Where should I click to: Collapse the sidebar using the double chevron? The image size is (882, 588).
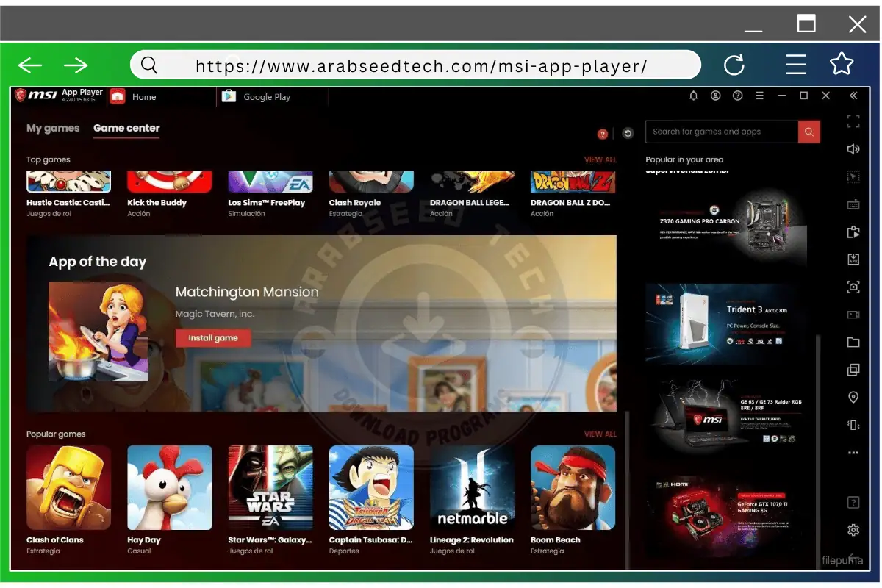click(853, 95)
